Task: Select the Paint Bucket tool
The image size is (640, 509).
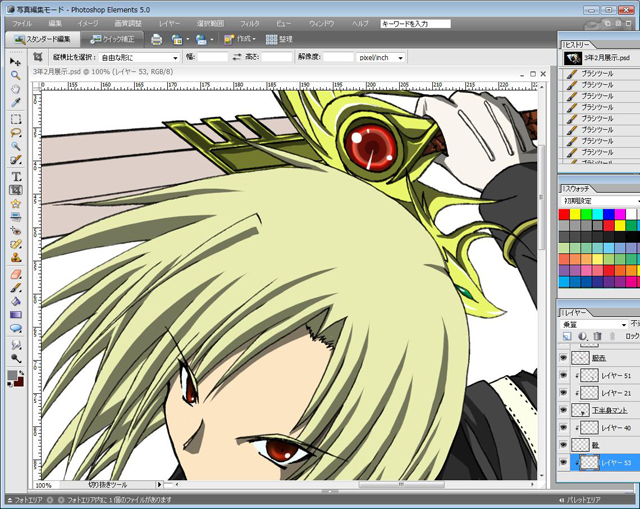Action: (x=16, y=301)
